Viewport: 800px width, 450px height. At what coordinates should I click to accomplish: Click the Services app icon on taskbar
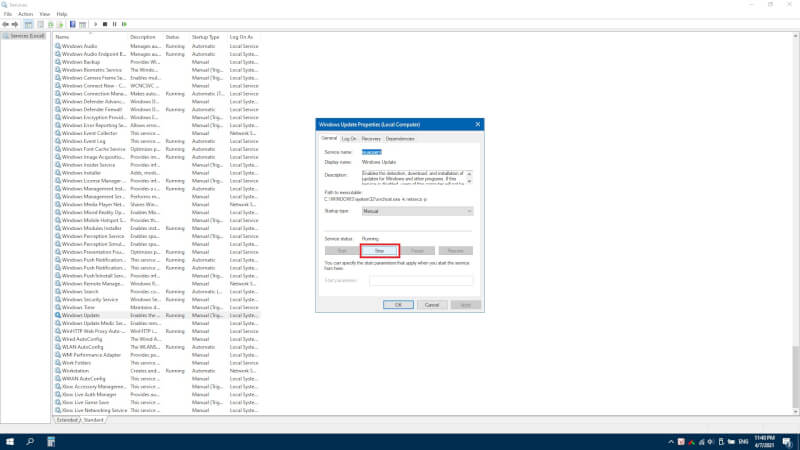(51, 441)
